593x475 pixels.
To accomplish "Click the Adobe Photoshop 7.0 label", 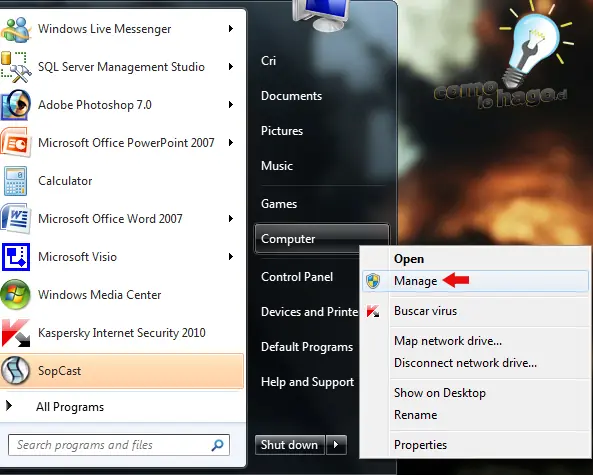I will (x=95, y=105).
